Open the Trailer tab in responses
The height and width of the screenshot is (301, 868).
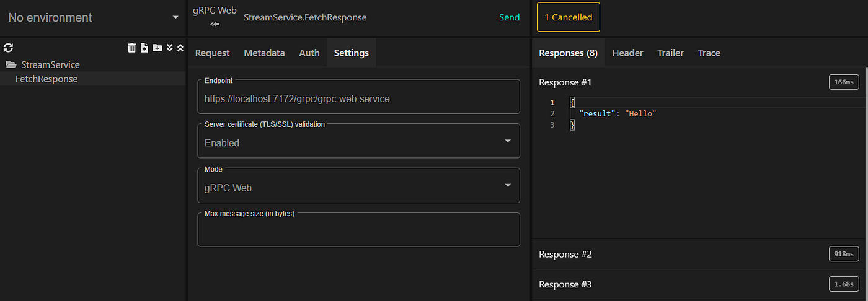(x=670, y=53)
